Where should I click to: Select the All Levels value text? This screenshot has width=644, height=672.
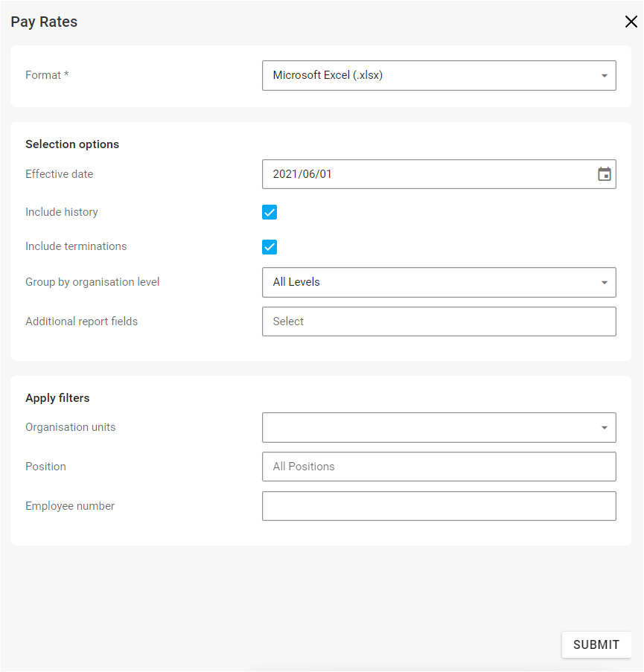coord(296,282)
